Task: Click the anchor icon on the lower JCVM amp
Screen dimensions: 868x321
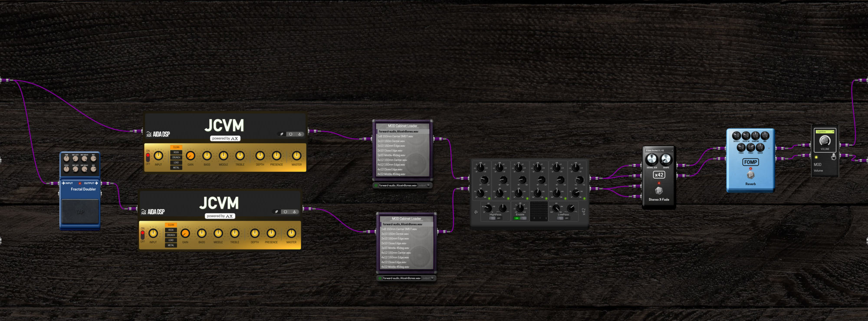Action: (x=294, y=212)
